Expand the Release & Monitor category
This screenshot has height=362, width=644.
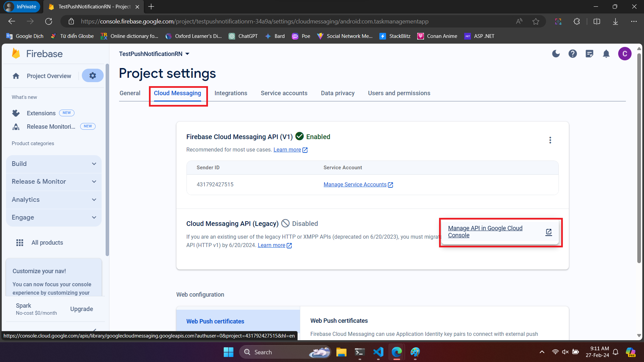click(x=54, y=182)
